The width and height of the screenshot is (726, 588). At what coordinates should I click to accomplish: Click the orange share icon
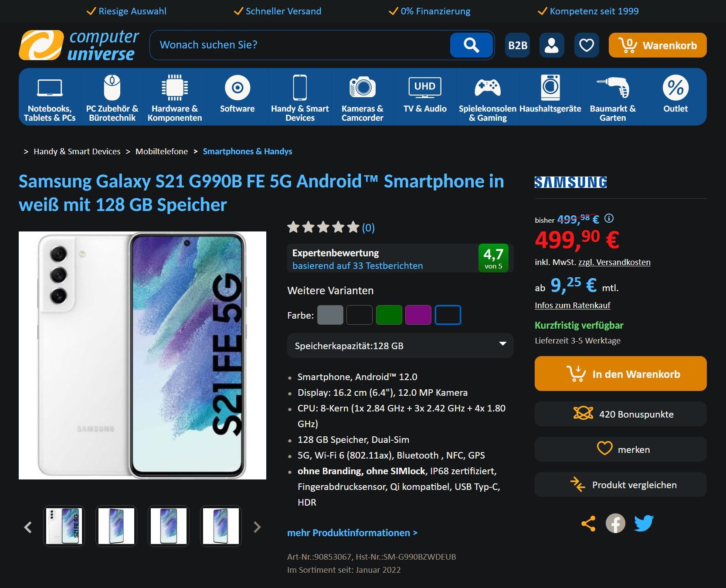point(588,523)
